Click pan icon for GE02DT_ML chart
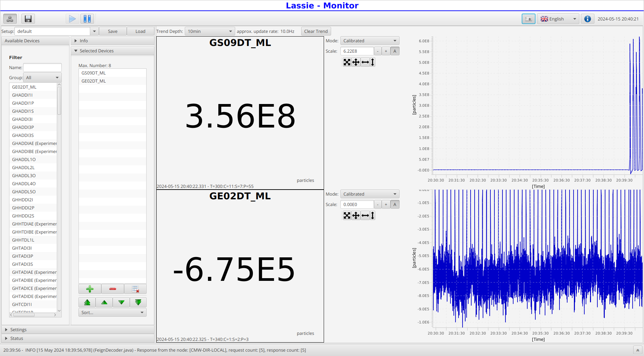Viewport: 644px width, 356px height. (x=356, y=215)
